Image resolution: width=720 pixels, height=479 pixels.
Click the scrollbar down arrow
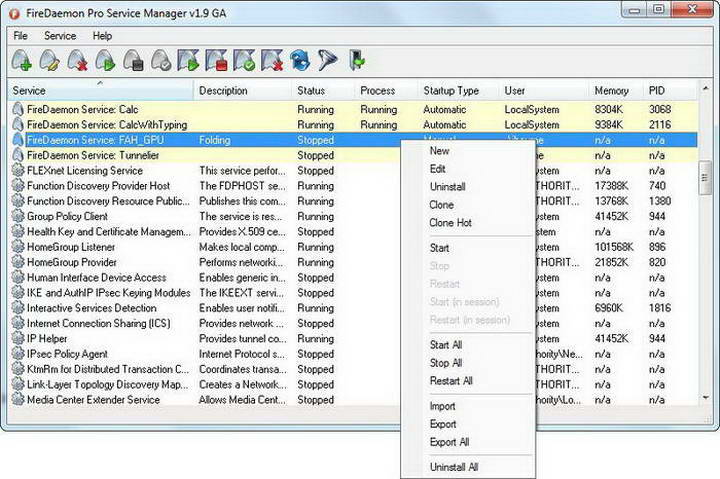click(705, 398)
